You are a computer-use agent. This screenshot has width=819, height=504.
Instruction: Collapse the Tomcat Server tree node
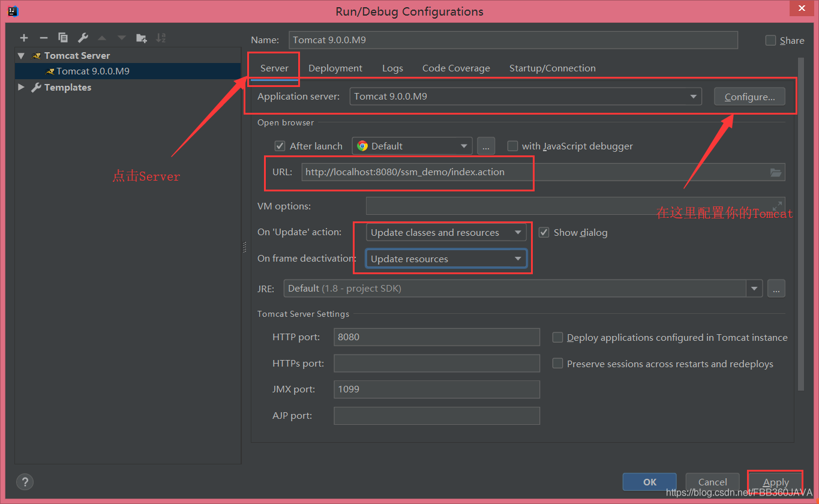(22, 55)
